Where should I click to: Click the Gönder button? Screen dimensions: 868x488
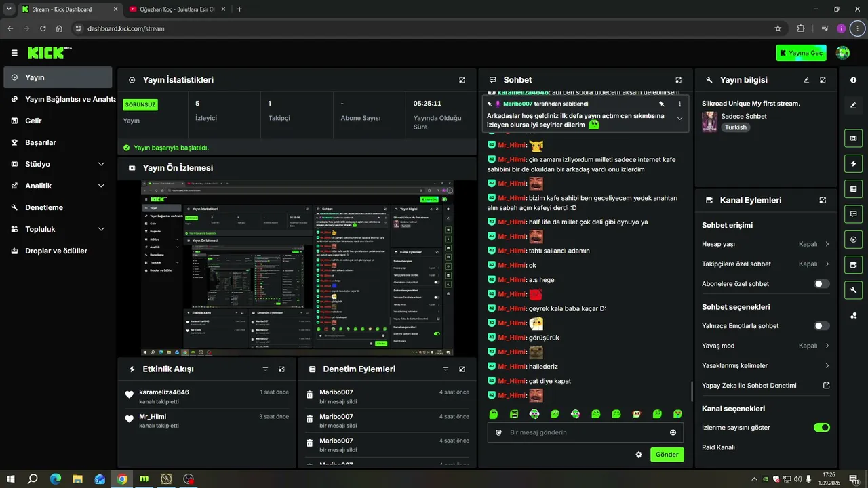click(x=667, y=455)
